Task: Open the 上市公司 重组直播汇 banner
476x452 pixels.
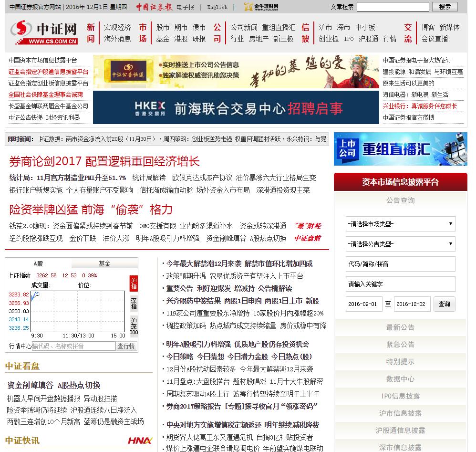Action: (401, 149)
